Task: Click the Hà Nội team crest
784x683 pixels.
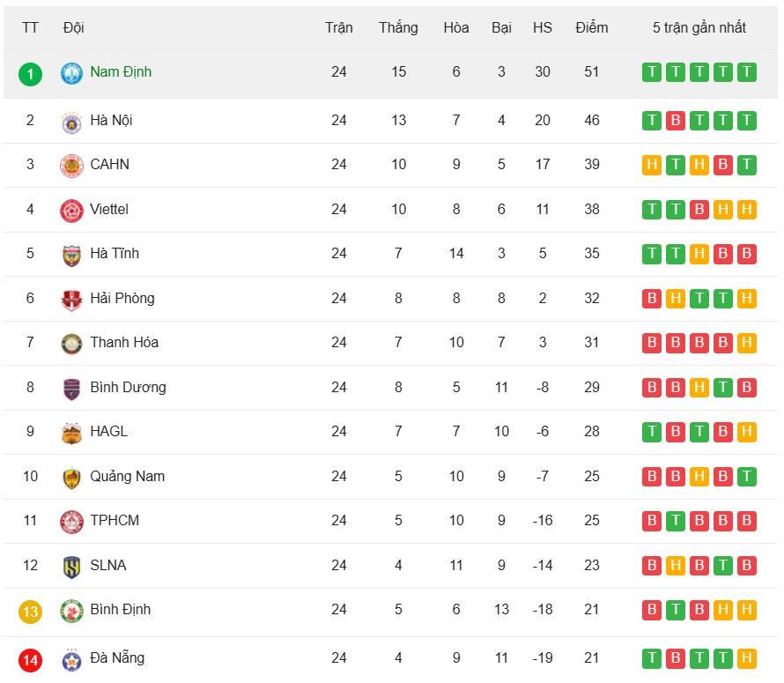Action: click(x=71, y=122)
